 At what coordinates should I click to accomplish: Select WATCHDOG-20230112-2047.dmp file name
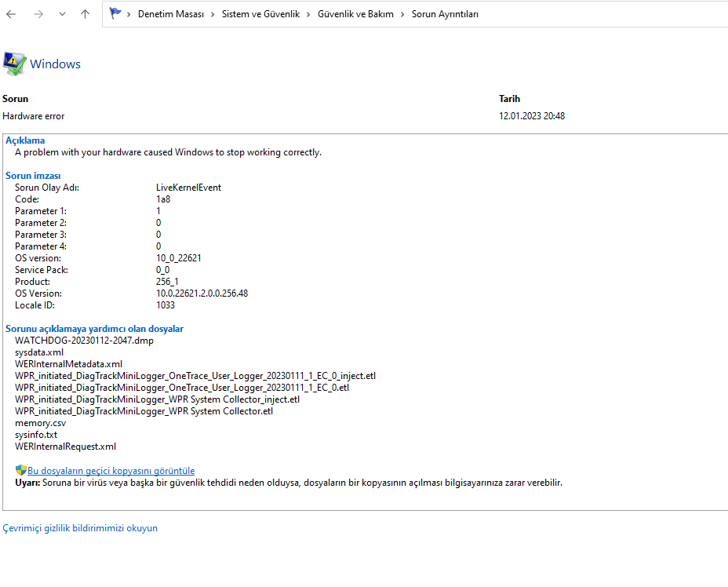[x=84, y=341]
